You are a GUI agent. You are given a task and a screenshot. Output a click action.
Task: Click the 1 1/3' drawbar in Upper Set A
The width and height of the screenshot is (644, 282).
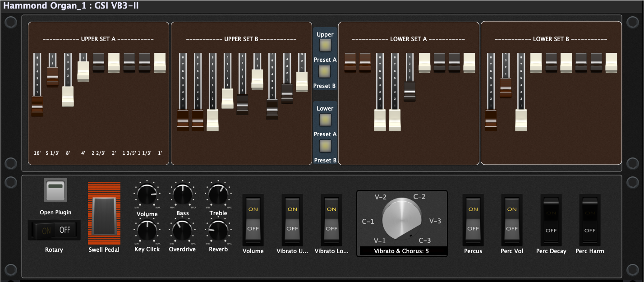(x=144, y=63)
